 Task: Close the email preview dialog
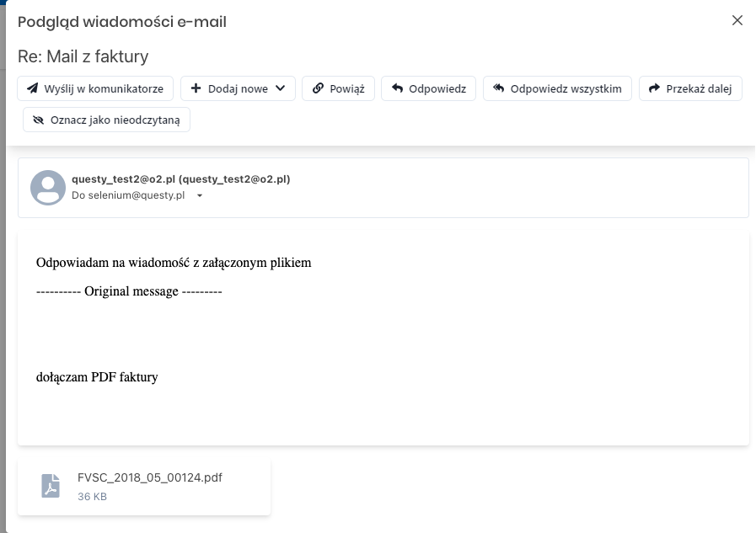[737, 20]
